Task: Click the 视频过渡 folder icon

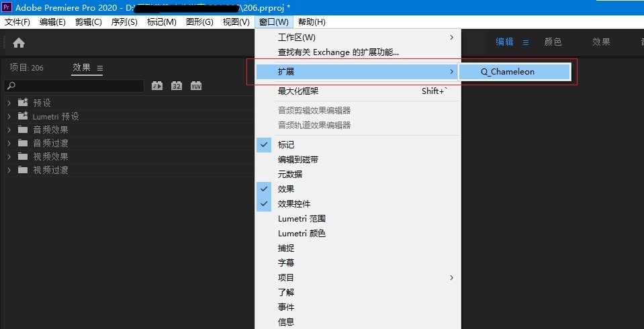Action: tap(23, 170)
